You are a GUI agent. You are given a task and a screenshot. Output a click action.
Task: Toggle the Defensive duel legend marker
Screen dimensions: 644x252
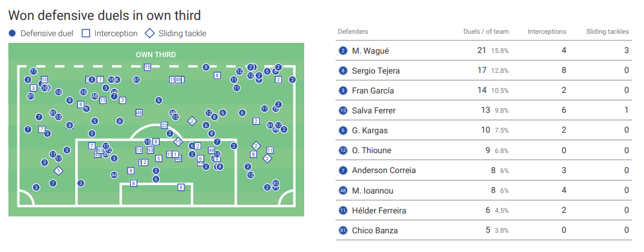click(x=12, y=34)
